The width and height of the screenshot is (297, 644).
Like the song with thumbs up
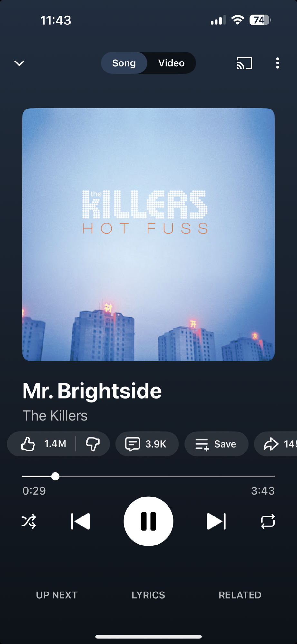tap(42, 444)
